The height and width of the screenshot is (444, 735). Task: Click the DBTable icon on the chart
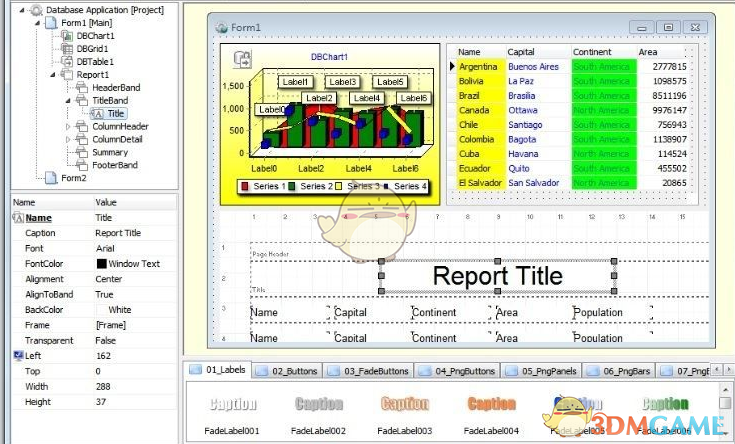tap(242, 59)
